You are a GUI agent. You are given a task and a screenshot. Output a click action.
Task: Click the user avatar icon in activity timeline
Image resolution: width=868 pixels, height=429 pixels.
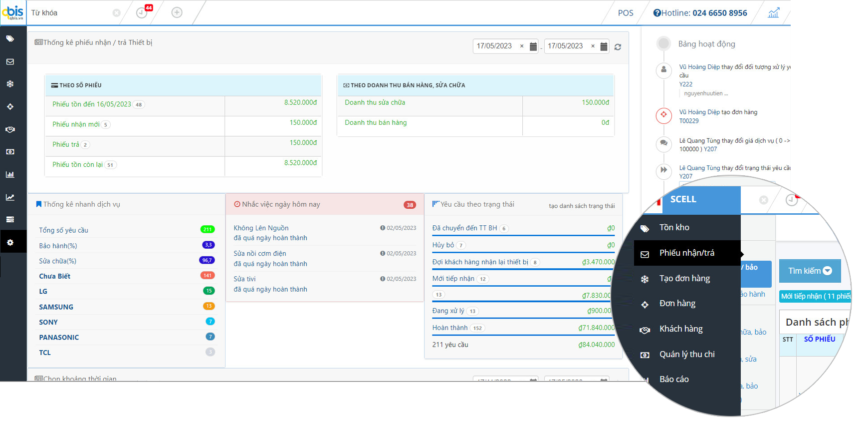click(x=663, y=70)
